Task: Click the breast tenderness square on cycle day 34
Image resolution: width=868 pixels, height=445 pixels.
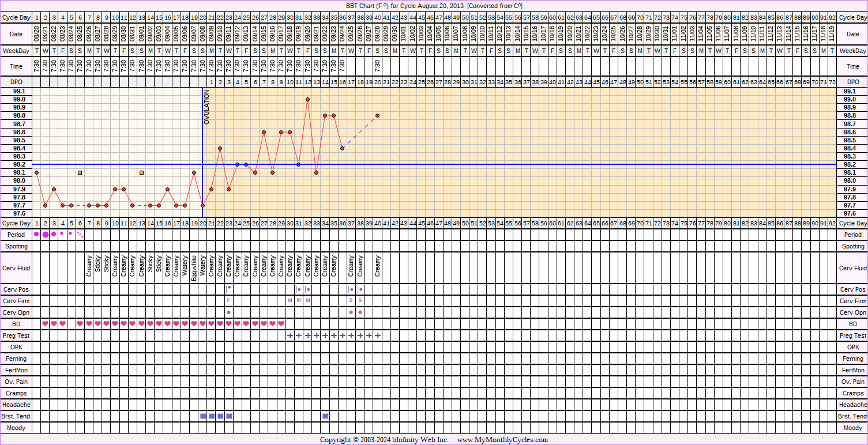Action: coord(325,416)
